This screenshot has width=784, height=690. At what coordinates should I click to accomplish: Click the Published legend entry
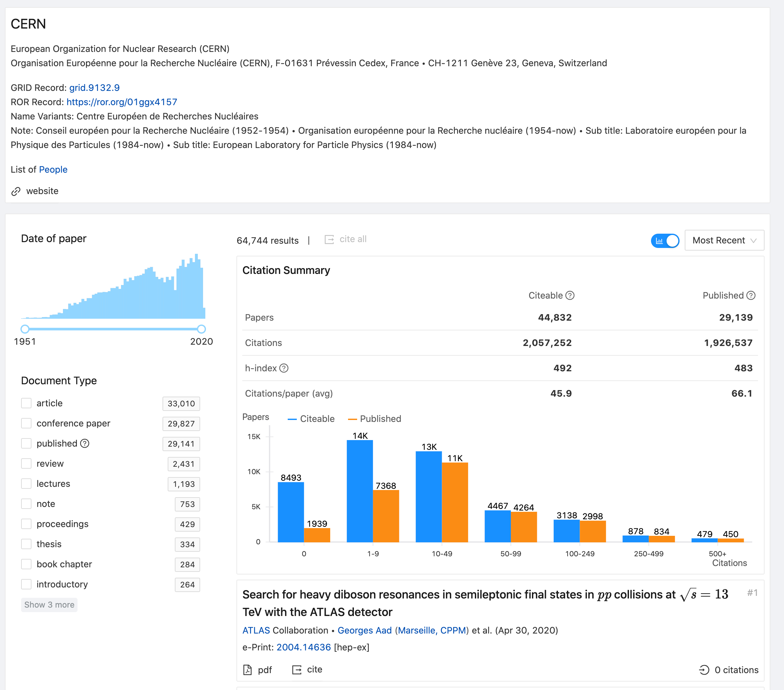(374, 419)
